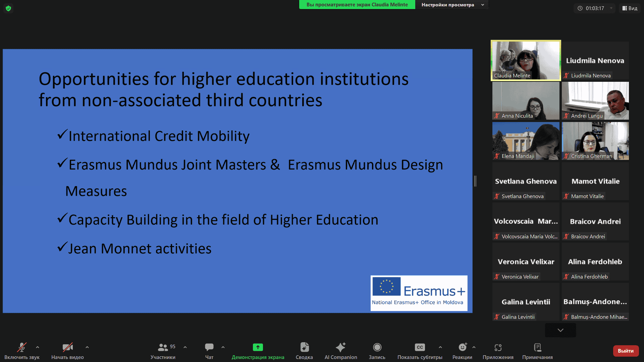The image size is (644, 362).
Task: Open the Reactions smiley icon
Action: coord(462,347)
